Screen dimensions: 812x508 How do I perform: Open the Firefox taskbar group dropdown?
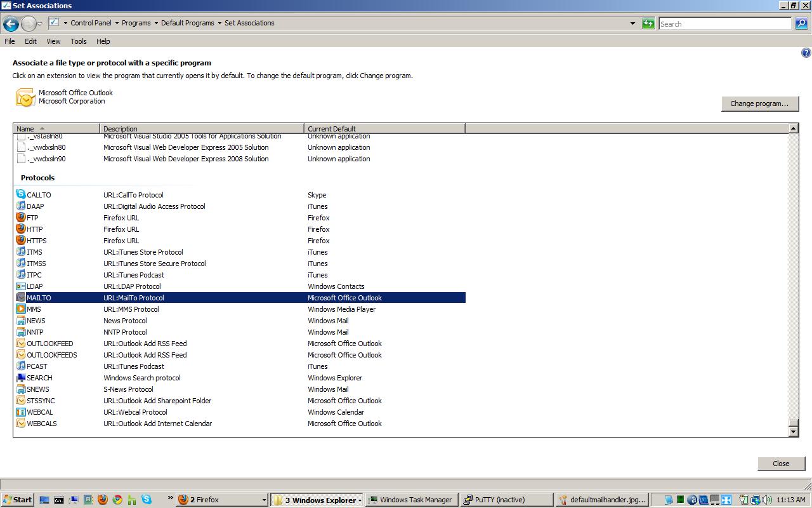click(264, 500)
